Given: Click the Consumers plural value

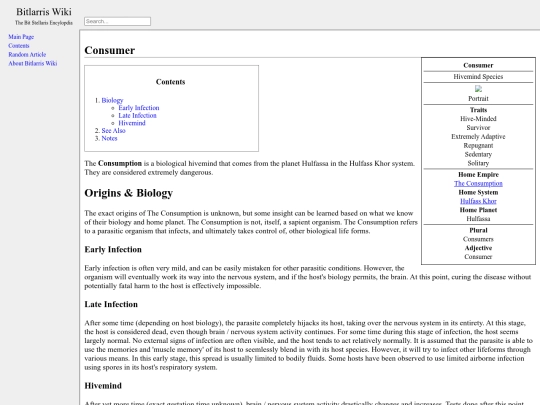Looking at the screenshot, I should (x=478, y=239).
